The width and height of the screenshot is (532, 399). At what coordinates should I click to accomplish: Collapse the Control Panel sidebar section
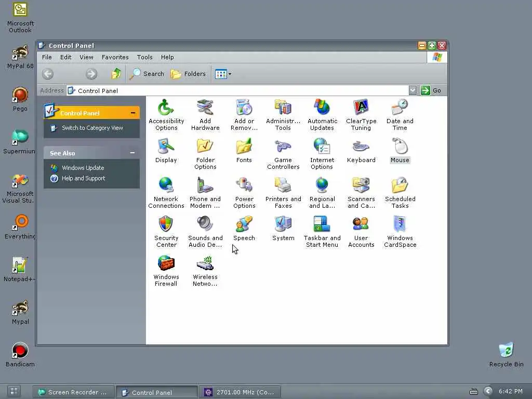point(132,113)
